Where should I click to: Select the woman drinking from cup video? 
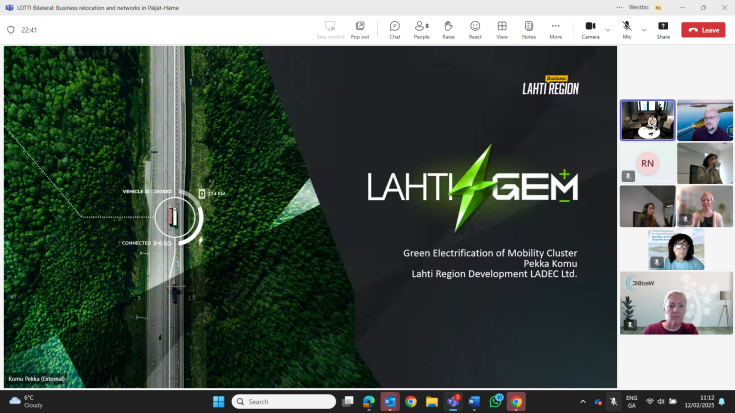tap(705, 163)
